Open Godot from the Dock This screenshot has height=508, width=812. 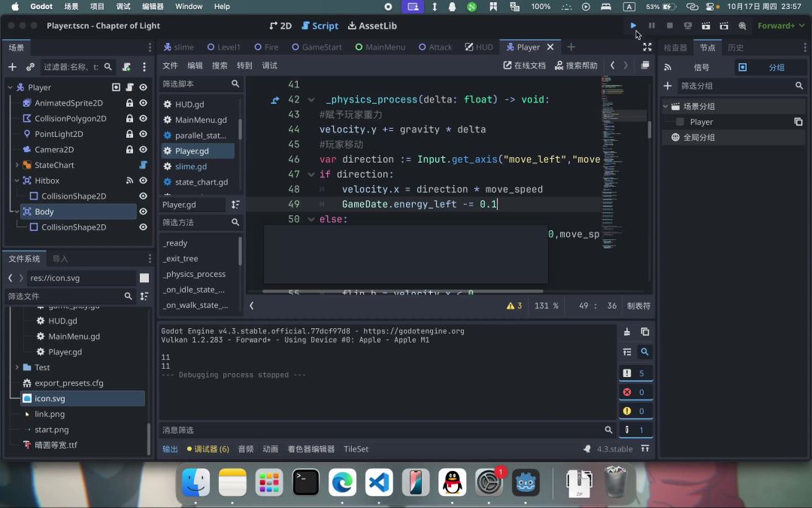click(x=526, y=482)
